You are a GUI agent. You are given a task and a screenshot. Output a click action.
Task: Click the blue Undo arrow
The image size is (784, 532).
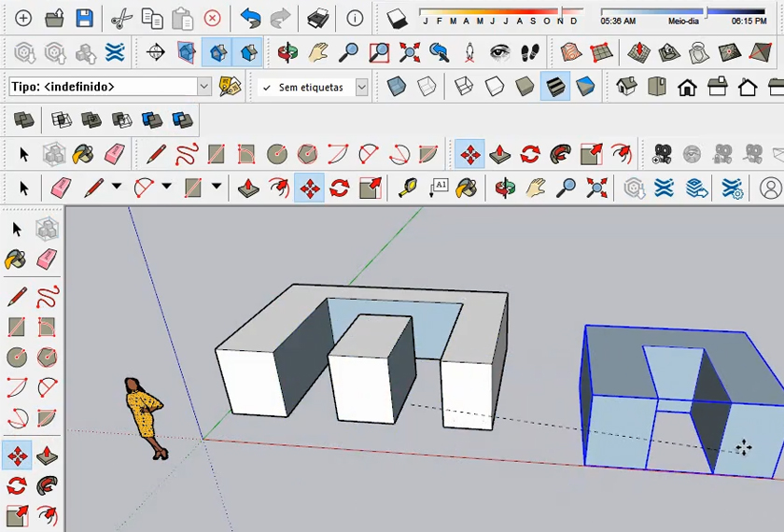[250, 18]
